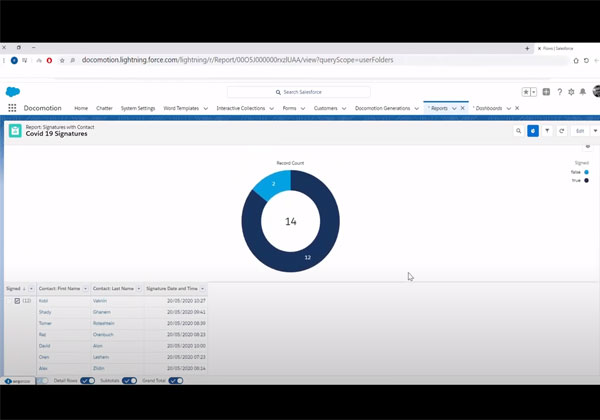
Task: Click the Edit report button
Action: click(579, 131)
